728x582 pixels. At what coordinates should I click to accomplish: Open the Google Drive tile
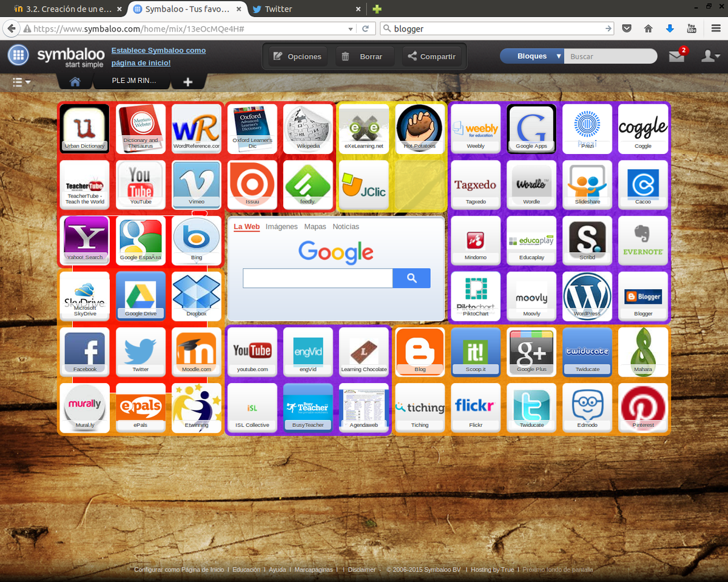coord(141,296)
